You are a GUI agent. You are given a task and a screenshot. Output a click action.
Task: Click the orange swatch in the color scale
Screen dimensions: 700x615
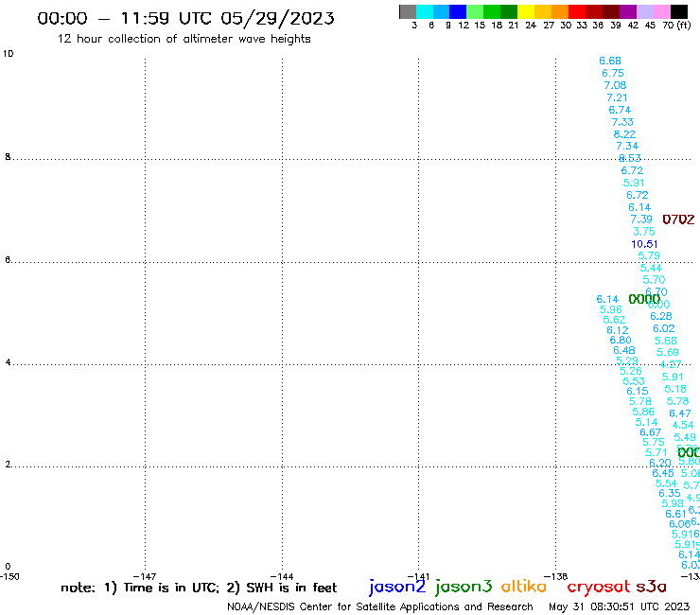[x=560, y=11]
